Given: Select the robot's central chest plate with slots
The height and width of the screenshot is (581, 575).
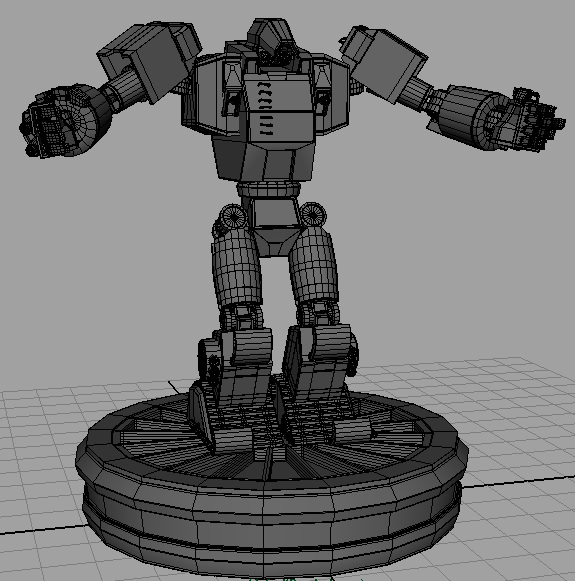Looking at the screenshot, I should point(278,107).
